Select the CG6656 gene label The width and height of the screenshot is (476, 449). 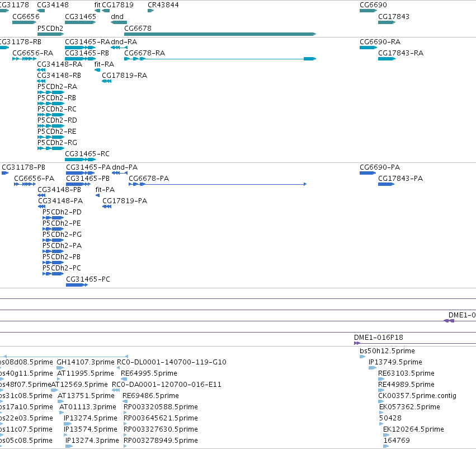pyautogui.click(x=26, y=16)
